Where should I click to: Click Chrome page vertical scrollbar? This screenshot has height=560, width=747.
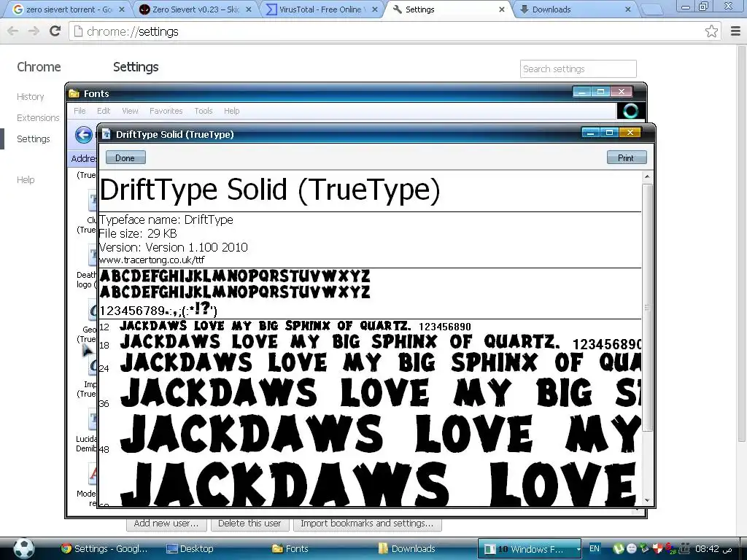(x=742, y=243)
